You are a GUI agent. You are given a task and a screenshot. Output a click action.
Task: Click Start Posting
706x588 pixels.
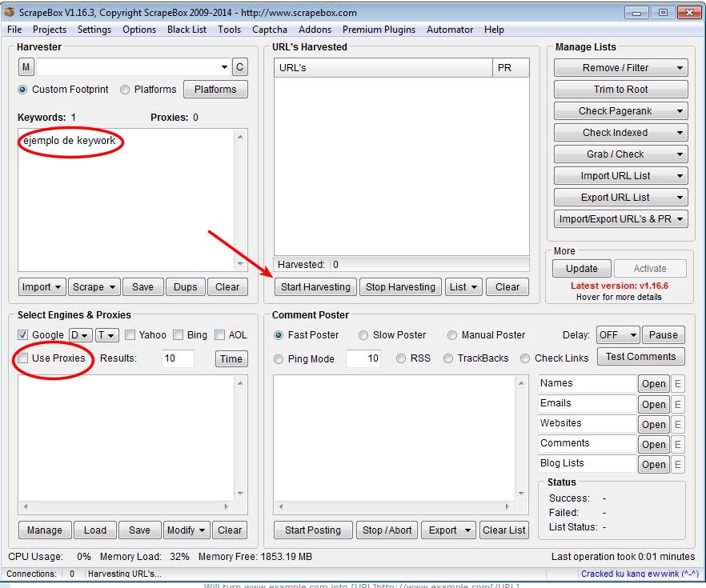[312, 530]
